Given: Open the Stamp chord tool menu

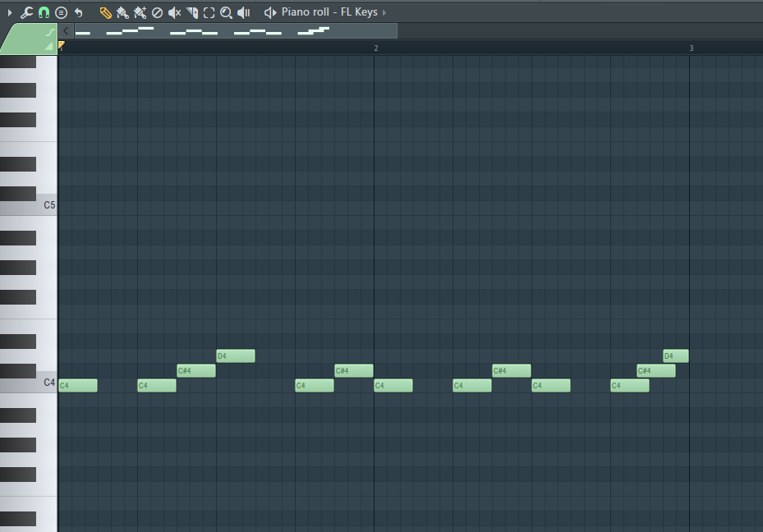Looking at the screenshot, I should point(61,12).
